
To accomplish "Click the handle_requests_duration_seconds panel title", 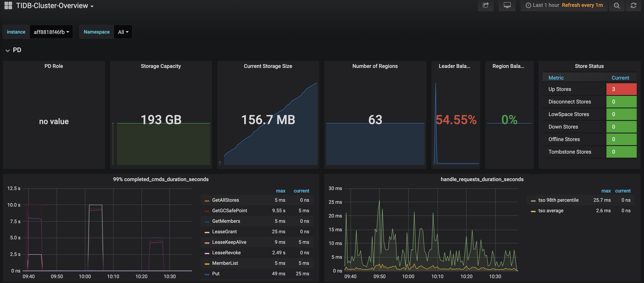I will pyautogui.click(x=482, y=179).
